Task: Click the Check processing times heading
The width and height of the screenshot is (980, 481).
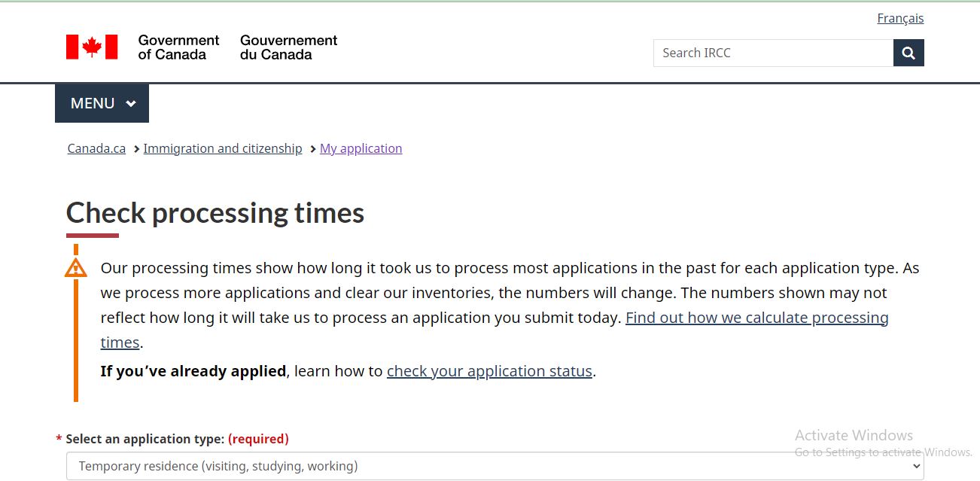Action: click(x=214, y=212)
